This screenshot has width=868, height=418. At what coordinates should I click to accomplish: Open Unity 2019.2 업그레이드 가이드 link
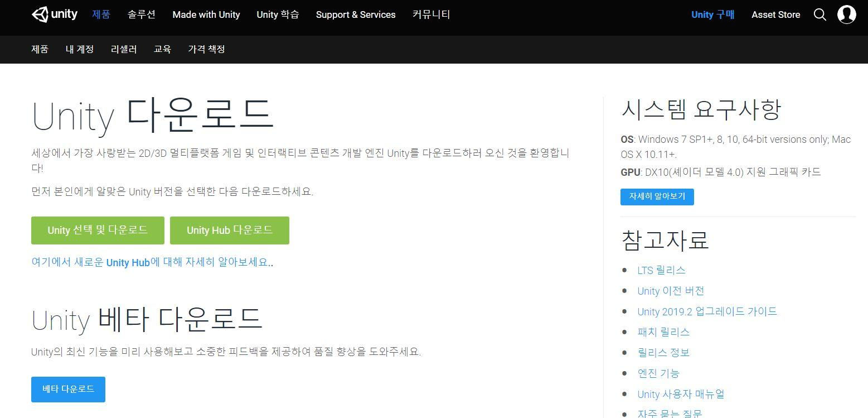(707, 311)
